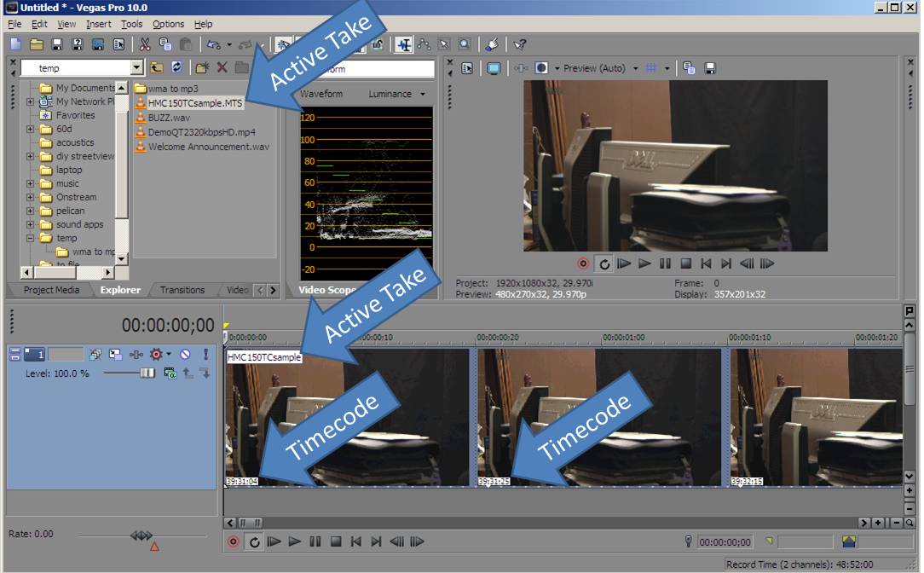Toggle mute on video track 1
The height and width of the screenshot is (573, 924).
[185, 354]
